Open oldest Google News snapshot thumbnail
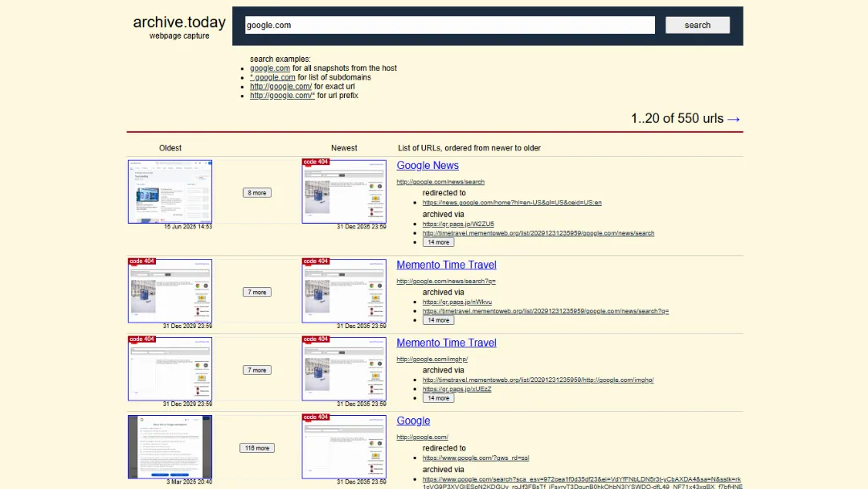This screenshot has height=489, width=868. 170,191
